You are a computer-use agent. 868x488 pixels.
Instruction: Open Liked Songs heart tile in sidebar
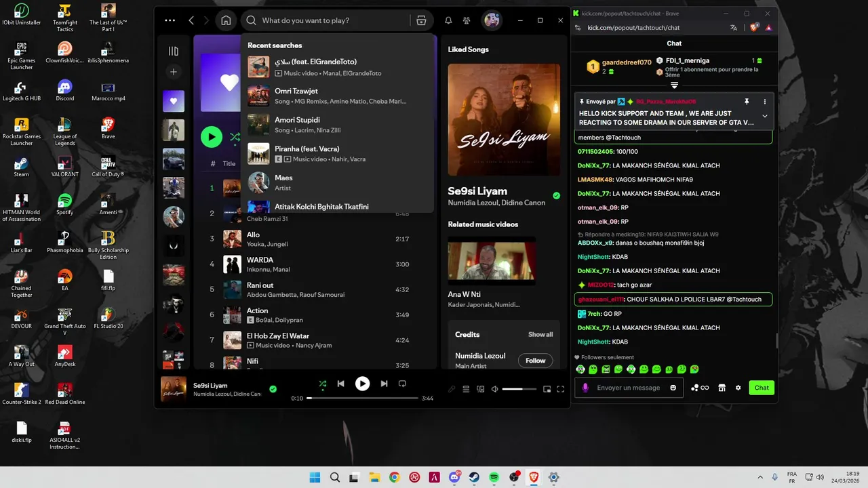[x=174, y=101]
